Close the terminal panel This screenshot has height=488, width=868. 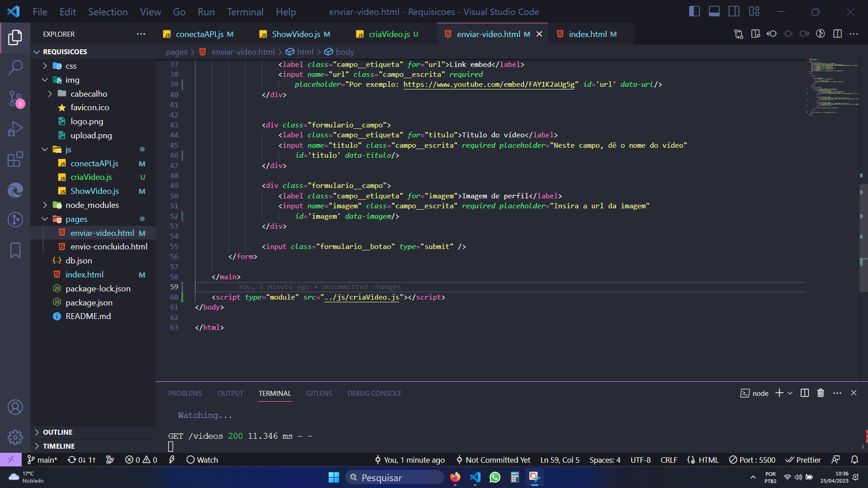(x=854, y=393)
